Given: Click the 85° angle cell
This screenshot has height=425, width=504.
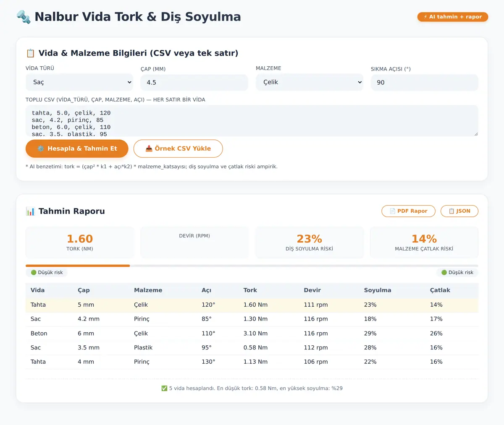Looking at the screenshot, I should (207, 319).
